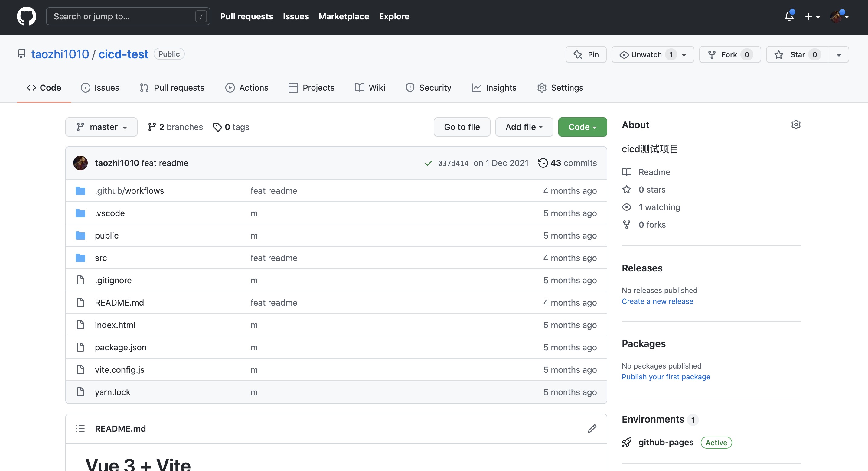
Task: Open README outline list icon
Action: 80,429
